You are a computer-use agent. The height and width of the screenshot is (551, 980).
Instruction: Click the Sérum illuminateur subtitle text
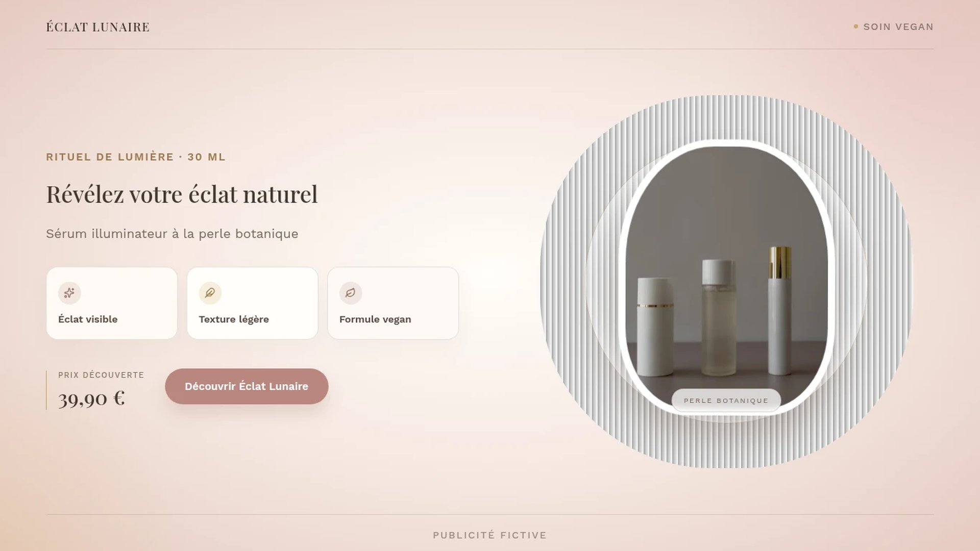tap(172, 234)
